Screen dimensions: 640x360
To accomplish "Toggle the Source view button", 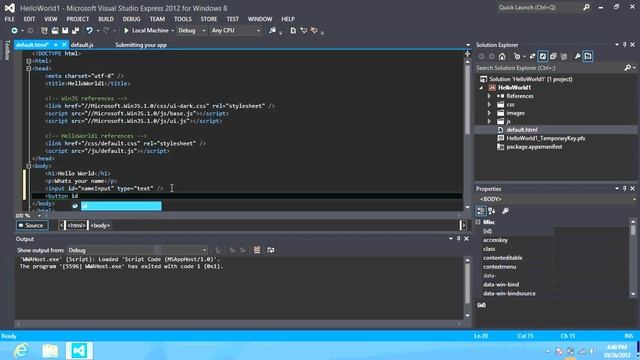I will click(x=32, y=225).
